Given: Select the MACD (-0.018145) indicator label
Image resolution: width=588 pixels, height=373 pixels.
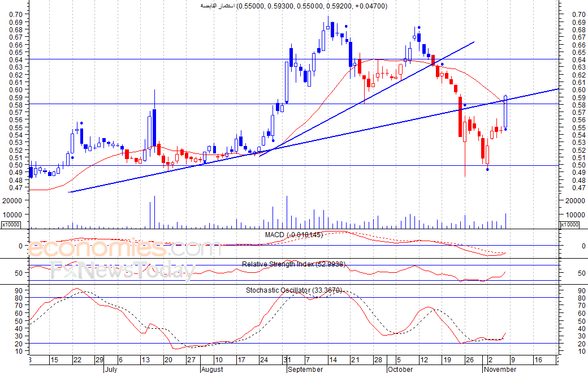Looking at the screenshot, I should coord(293,235).
